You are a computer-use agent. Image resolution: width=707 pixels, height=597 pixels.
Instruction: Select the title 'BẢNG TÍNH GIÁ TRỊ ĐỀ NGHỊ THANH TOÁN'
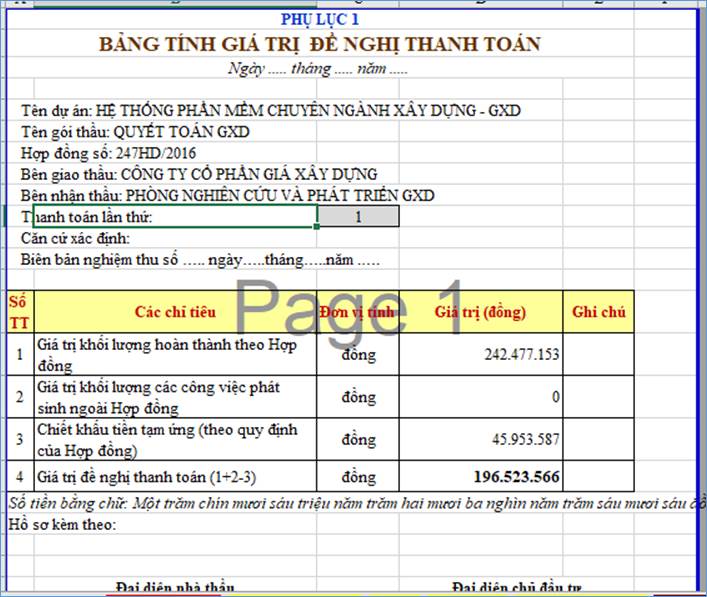319,44
